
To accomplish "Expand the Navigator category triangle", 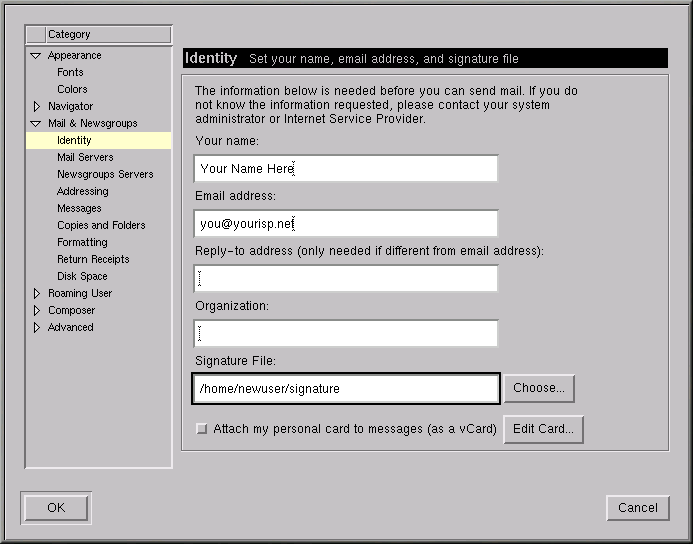I will (37, 106).
